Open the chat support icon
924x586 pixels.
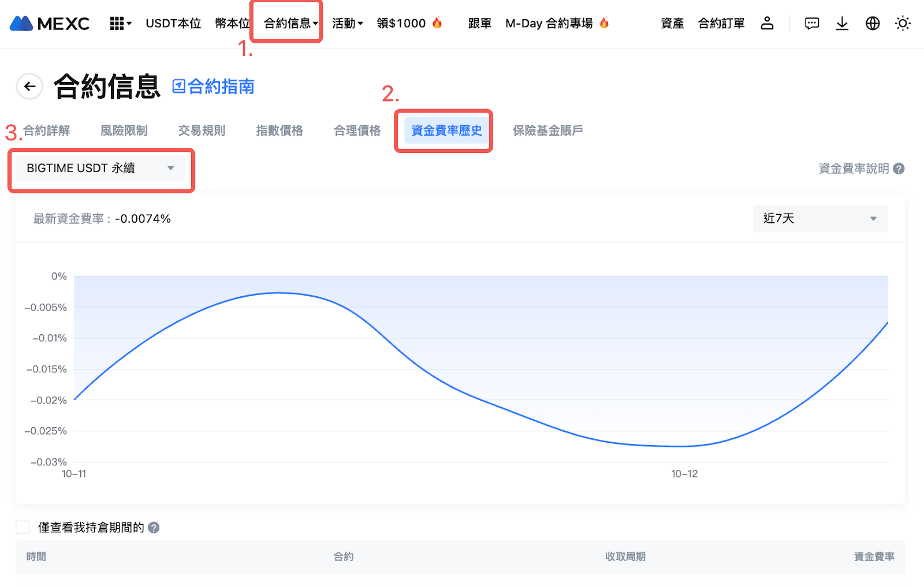coord(812,24)
